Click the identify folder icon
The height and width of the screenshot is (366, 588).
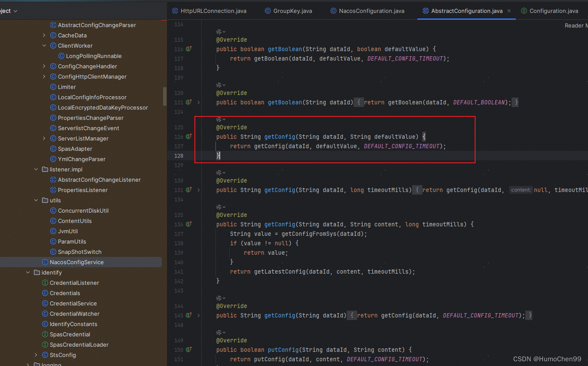click(x=37, y=273)
